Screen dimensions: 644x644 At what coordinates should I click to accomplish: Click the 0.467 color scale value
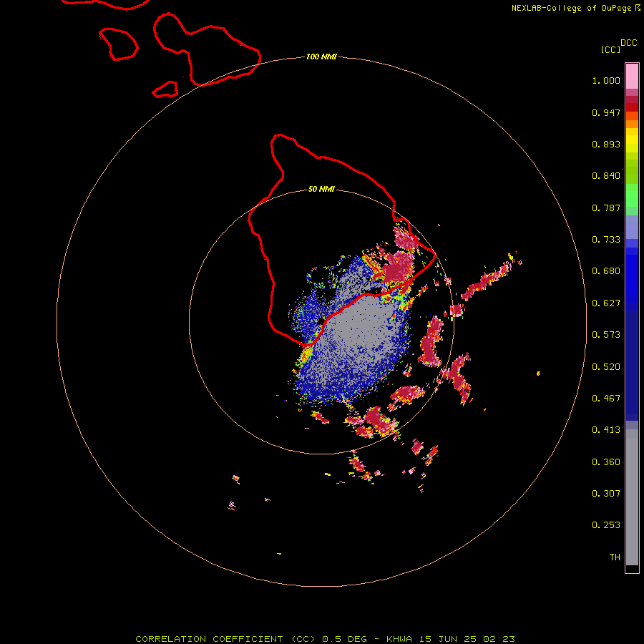click(x=606, y=399)
